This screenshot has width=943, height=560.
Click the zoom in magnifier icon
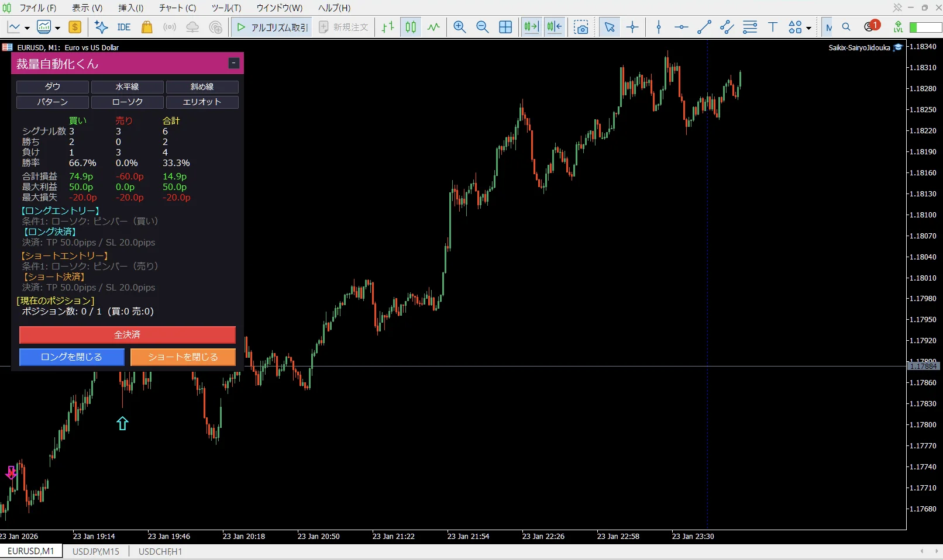click(460, 27)
